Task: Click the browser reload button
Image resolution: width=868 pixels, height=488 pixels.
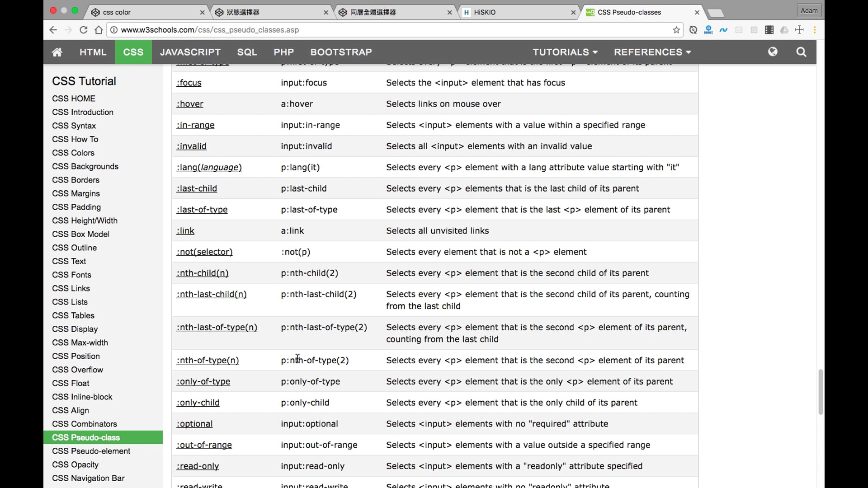Action: pos(83,30)
